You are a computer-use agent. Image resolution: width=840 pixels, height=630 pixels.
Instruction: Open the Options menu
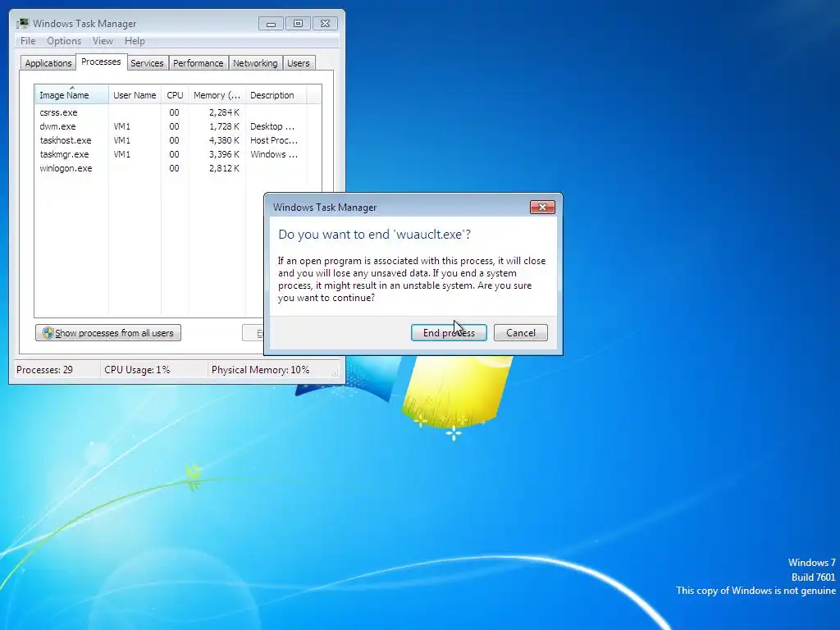64,41
